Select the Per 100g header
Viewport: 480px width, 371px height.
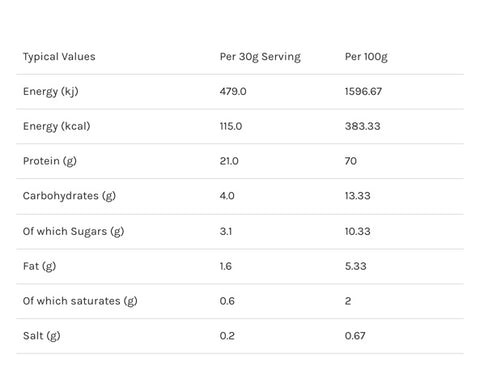366,57
